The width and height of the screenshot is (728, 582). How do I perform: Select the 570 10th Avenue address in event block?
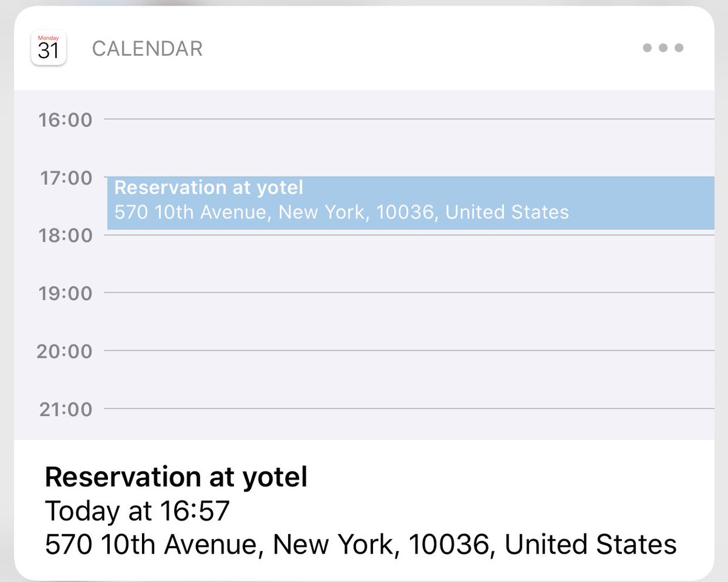pyautogui.click(x=342, y=212)
